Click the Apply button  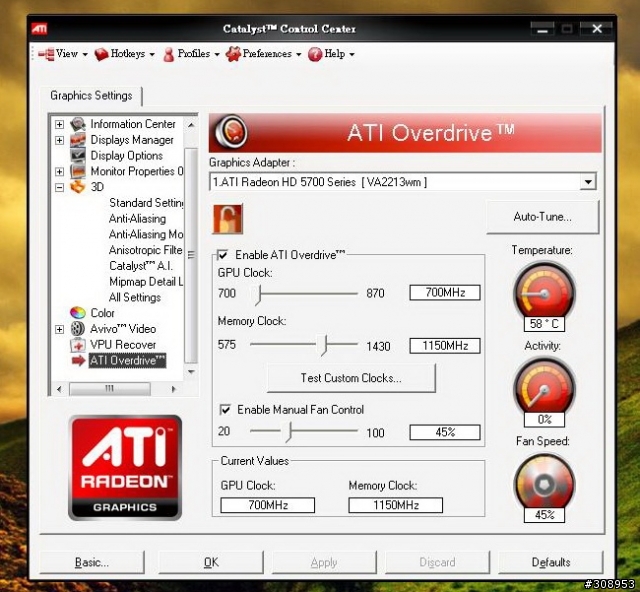click(324, 562)
